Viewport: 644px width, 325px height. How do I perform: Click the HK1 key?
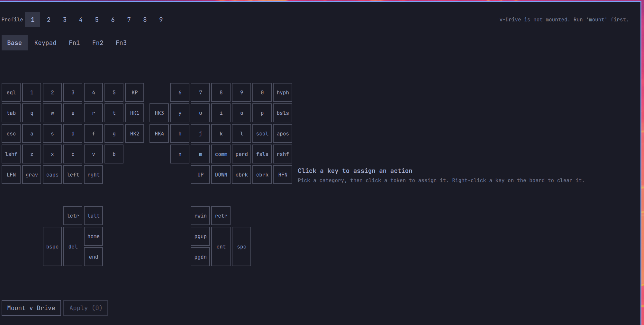(135, 113)
